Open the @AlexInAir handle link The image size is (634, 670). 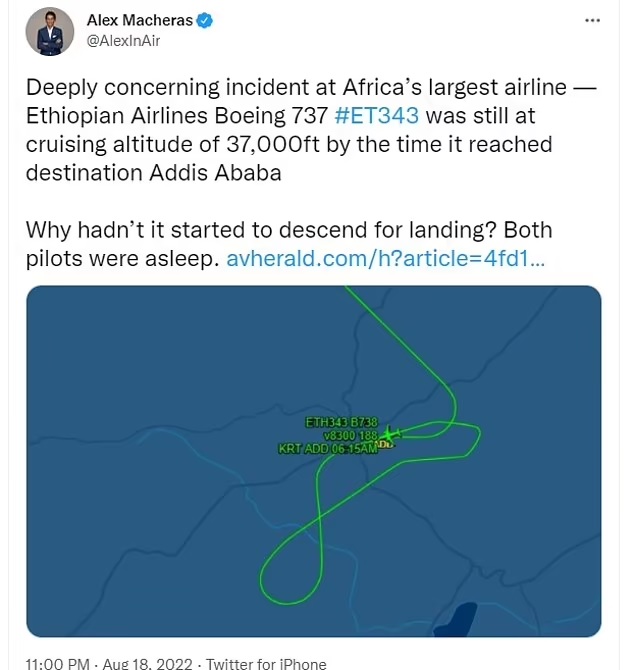(123, 41)
